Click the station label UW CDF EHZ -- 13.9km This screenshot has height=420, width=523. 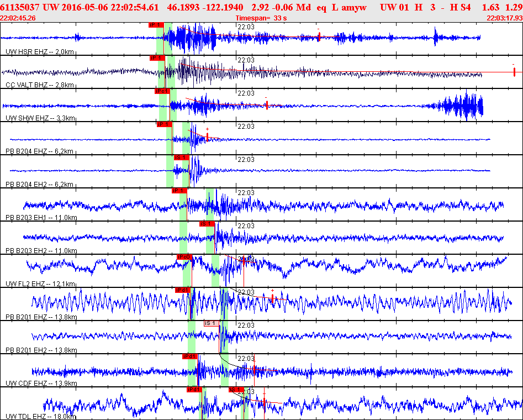click(x=41, y=384)
